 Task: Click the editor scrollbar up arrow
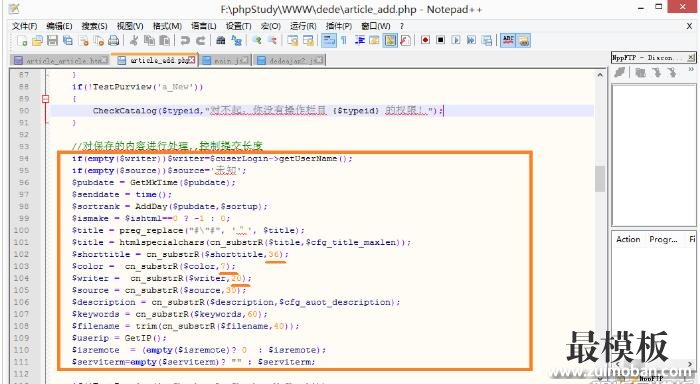[x=600, y=75]
